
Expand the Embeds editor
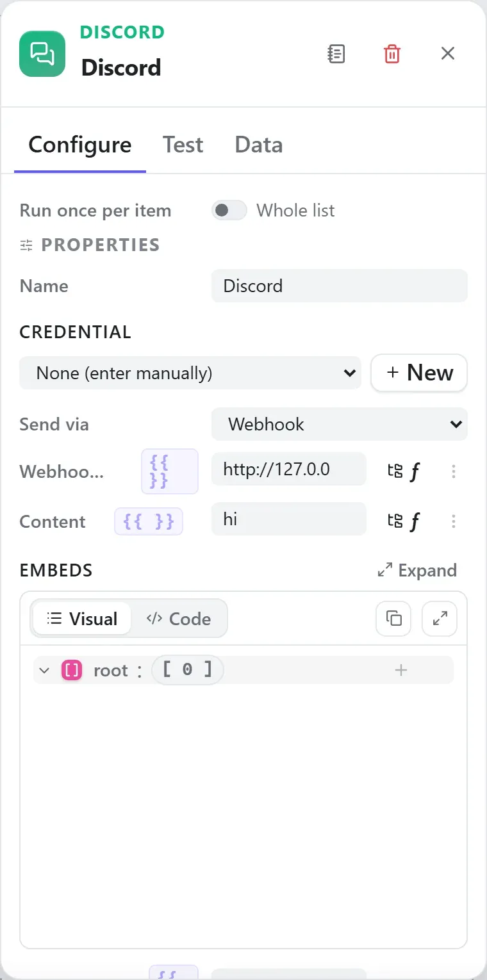click(x=417, y=570)
